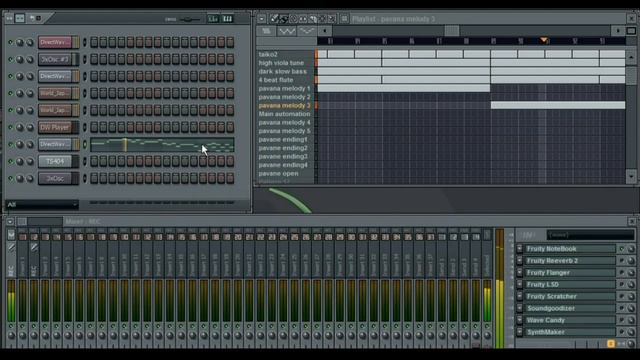Viewport: 640px width, 360px height.
Task: Click the Soundgoodizer mix level knob
Action: [x=631, y=308]
